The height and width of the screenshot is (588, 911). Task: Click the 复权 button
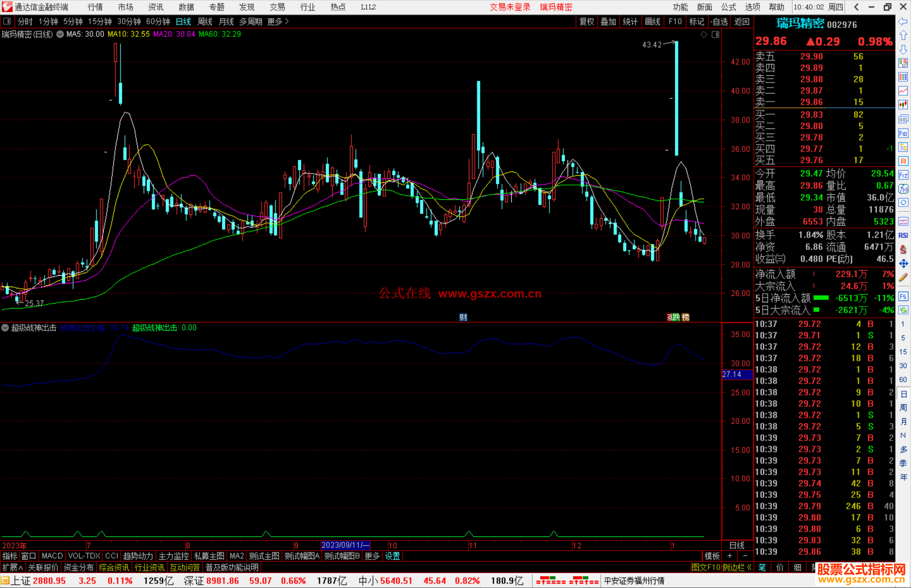click(x=587, y=21)
